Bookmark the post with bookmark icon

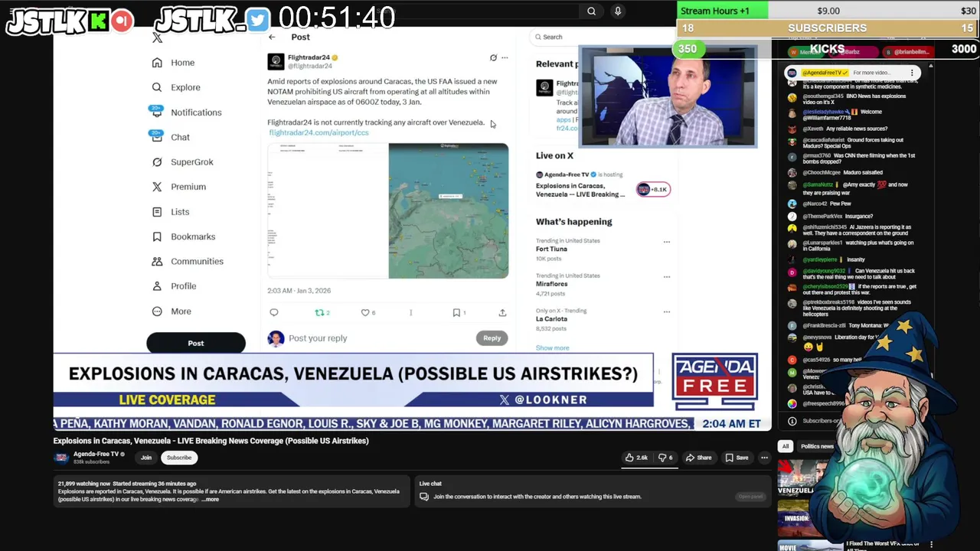[456, 312]
